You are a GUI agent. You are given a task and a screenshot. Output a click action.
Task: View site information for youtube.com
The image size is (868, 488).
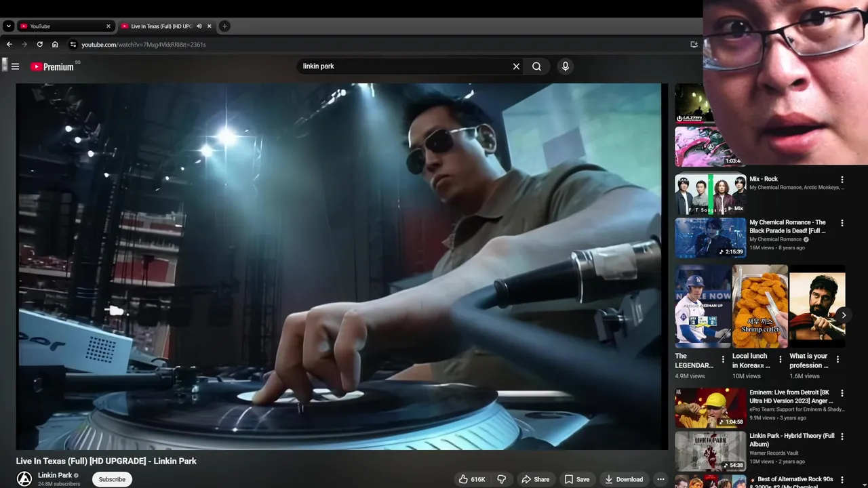pos(73,45)
